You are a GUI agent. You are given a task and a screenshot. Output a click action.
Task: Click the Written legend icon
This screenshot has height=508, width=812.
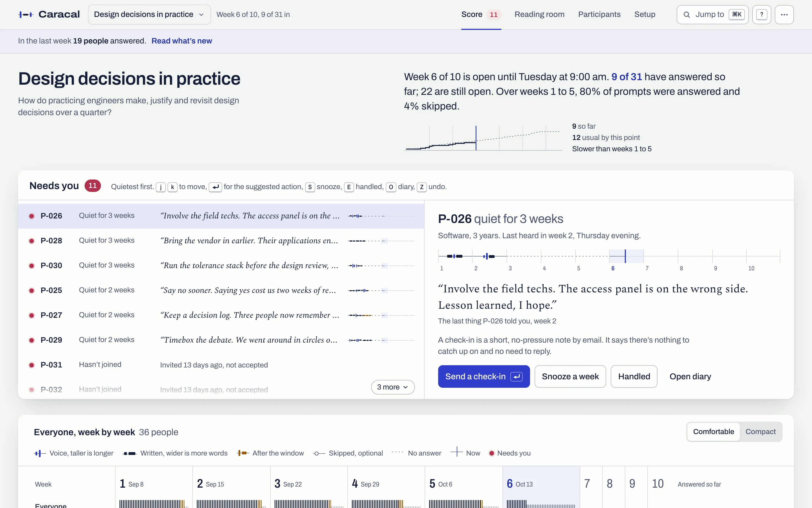click(129, 453)
